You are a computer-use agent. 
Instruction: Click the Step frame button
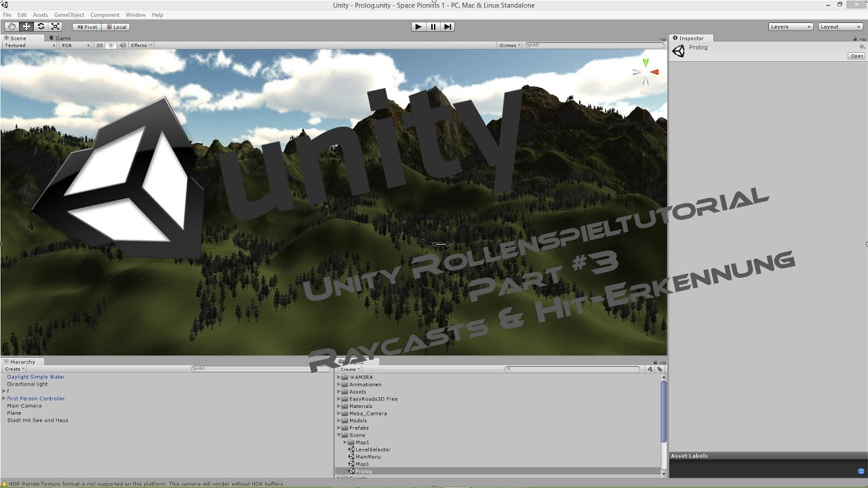click(x=448, y=26)
